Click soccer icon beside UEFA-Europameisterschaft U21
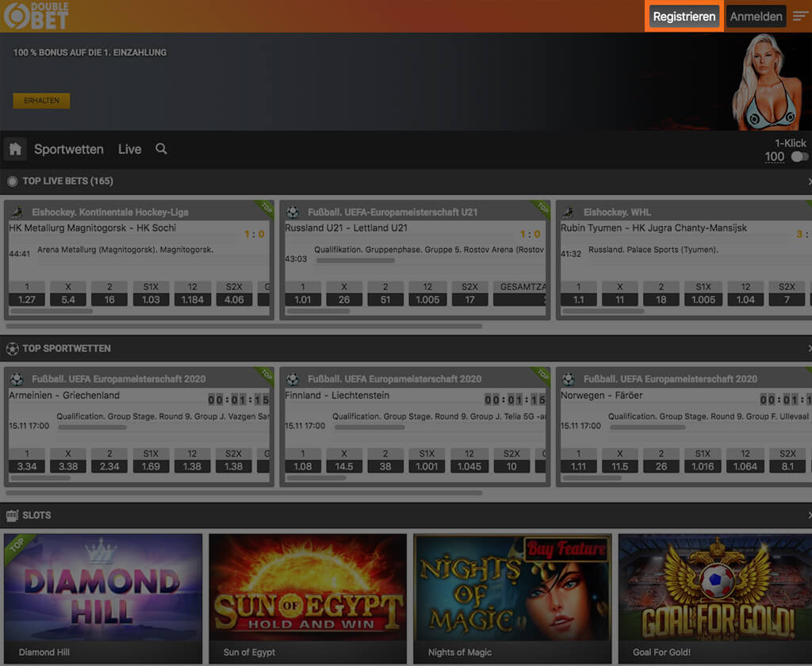Image resolution: width=812 pixels, height=666 pixels. tap(293, 212)
